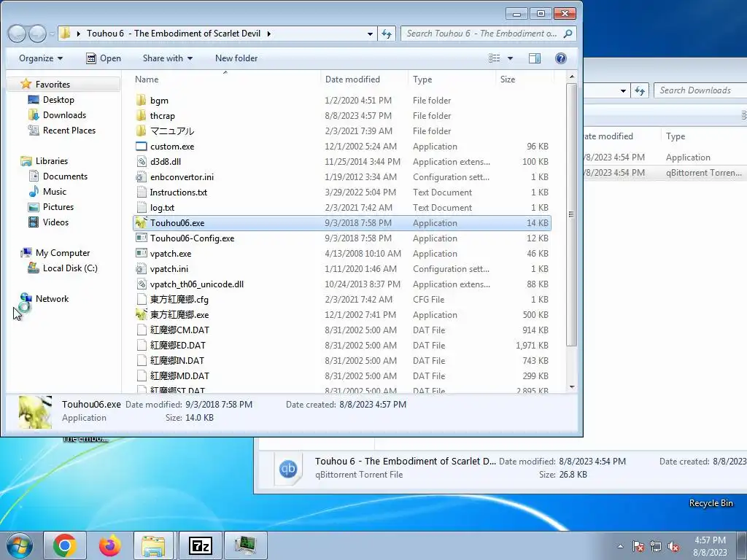
Task: Select the vpatch_th06_unicode.dll file
Action: coord(342,284)
